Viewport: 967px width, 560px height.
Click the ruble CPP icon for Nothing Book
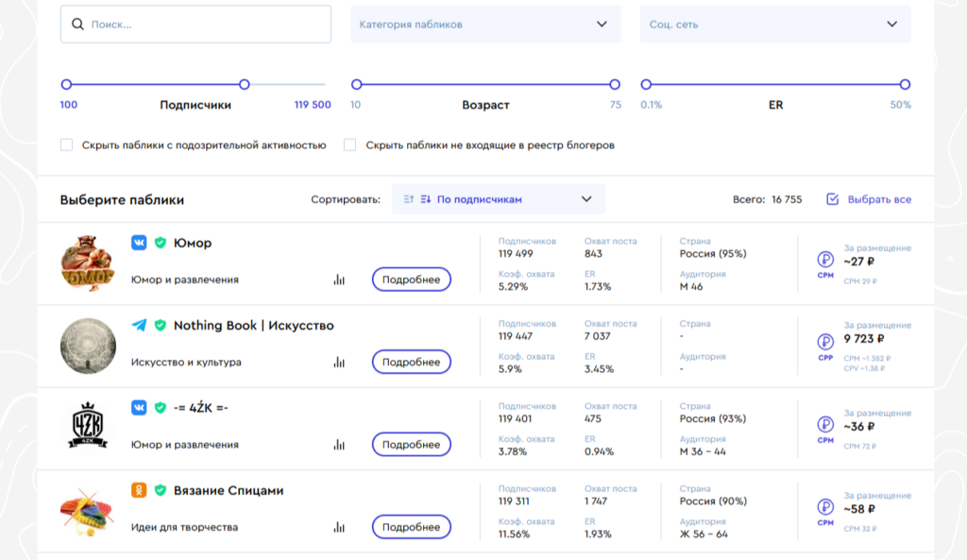pyautogui.click(x=825, y=344)
